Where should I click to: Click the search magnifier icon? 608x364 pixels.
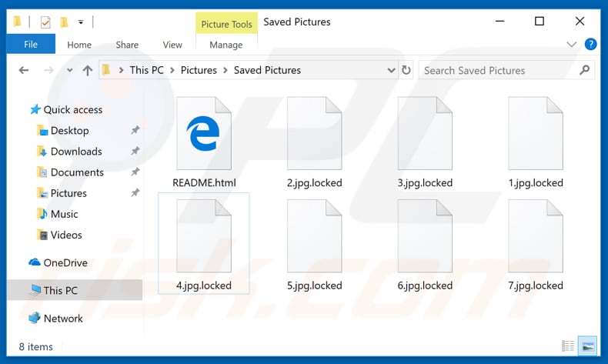[x=585, y=70]
